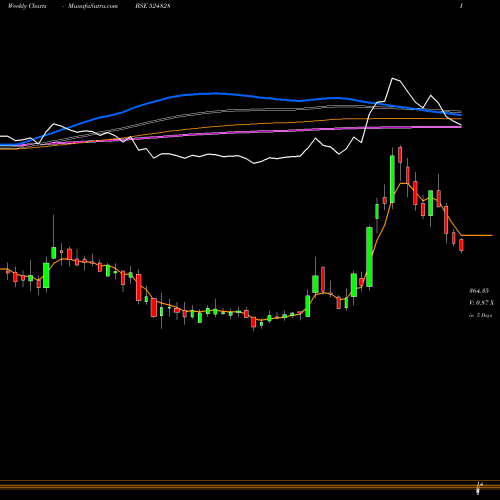
Task: Click the highest red candlestick at the peak
Action: point(400,154)
